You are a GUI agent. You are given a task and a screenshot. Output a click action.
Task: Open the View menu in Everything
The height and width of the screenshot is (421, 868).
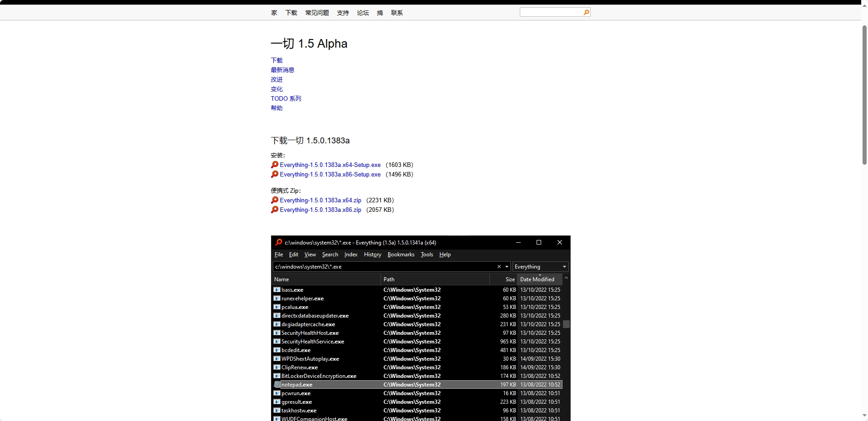tap(310, 255)
